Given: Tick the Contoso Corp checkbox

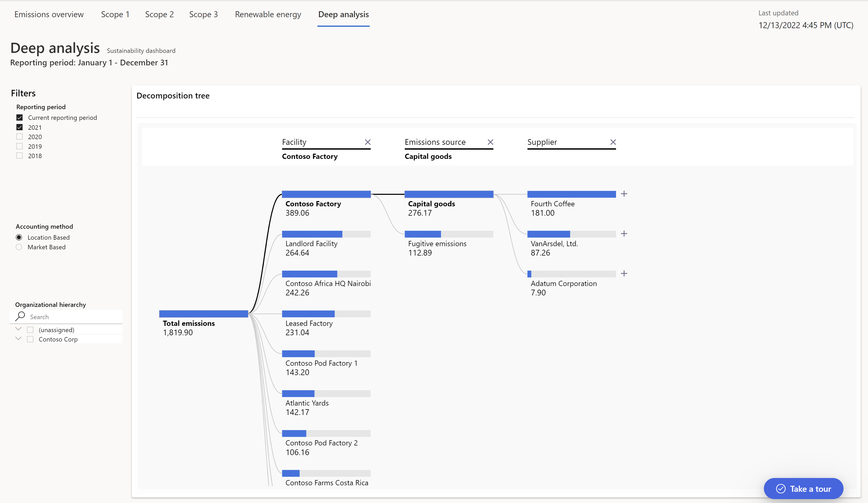Looking at the screenshot, I should coord(30,339).
